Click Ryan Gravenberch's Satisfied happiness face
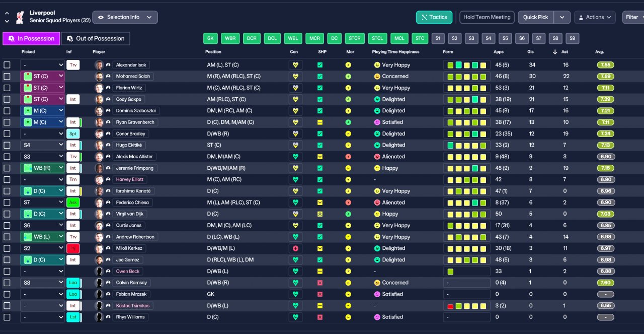644x334 pixels. [377, 122]
